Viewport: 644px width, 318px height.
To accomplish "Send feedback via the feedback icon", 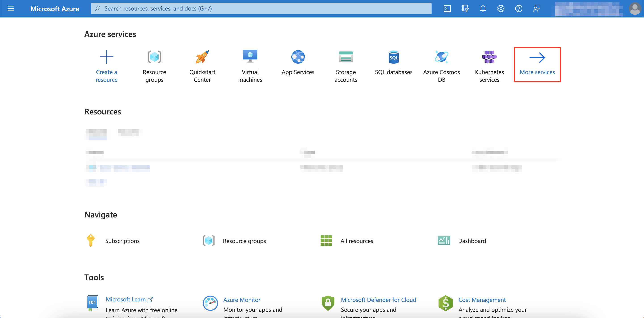I will pos(536,8).
